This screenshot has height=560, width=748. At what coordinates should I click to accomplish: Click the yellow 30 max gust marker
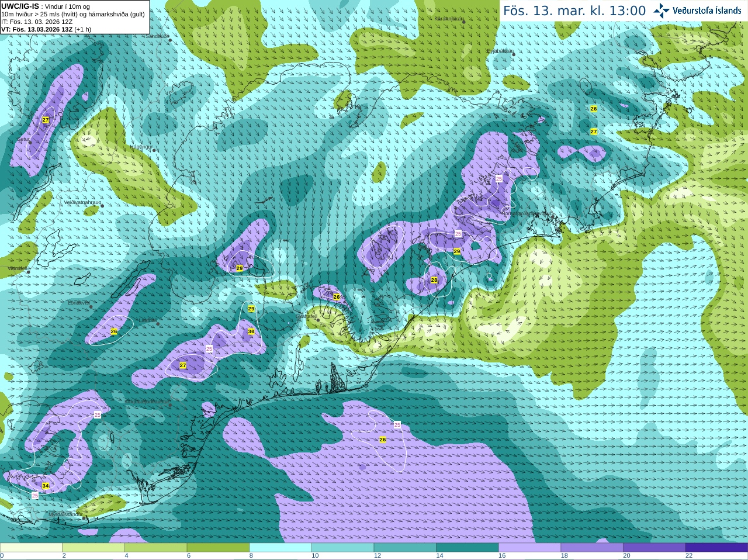click(251, 331)
